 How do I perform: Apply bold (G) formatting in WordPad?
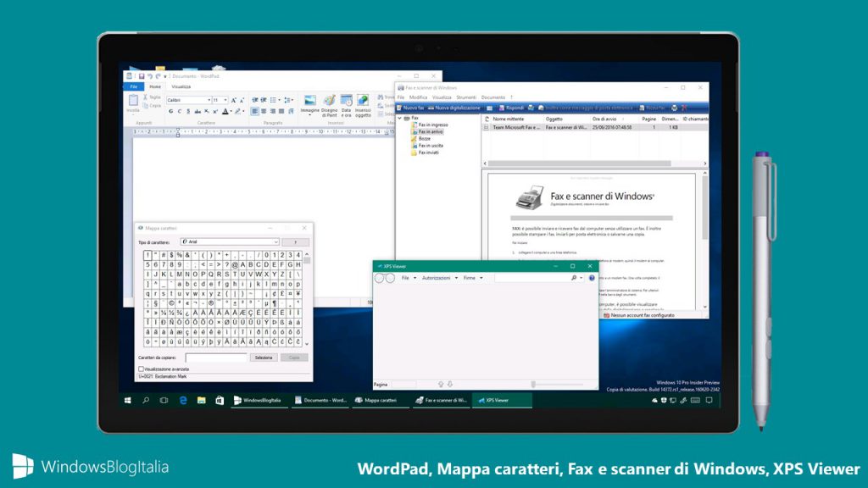coord(170,111)
